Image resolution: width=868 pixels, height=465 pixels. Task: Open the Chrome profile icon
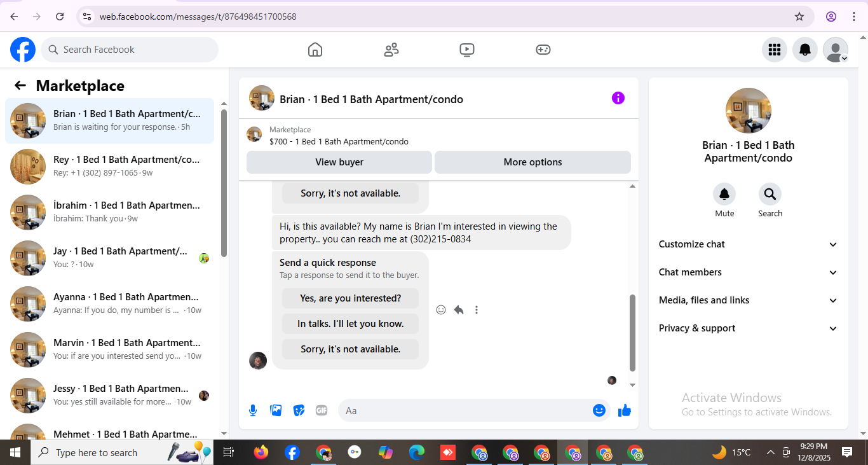coord(831,17)
